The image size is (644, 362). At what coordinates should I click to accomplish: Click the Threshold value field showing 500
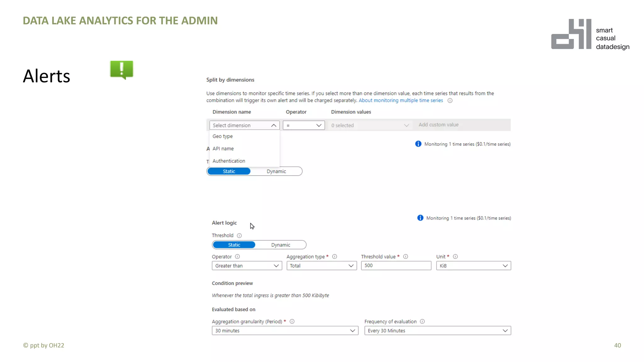(x=396, y=266)
